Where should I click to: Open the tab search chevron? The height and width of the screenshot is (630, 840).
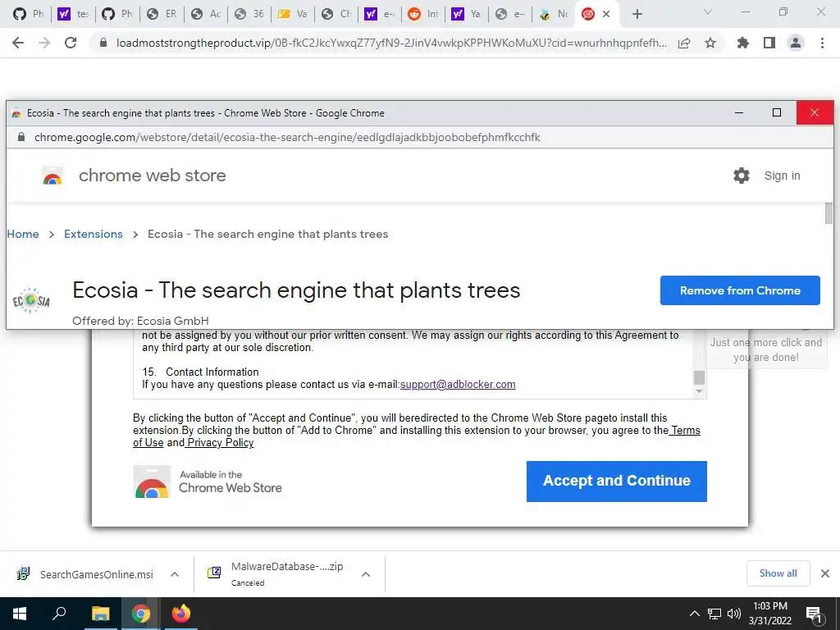tap(708, 11)
